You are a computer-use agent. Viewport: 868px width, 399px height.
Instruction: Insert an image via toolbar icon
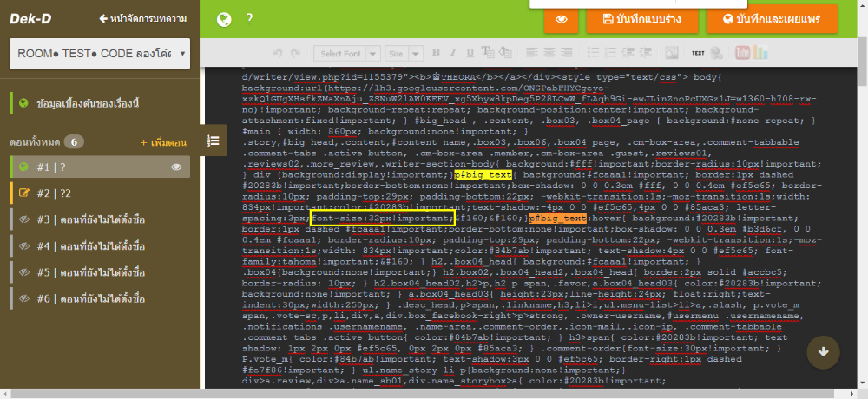[672, 53]
